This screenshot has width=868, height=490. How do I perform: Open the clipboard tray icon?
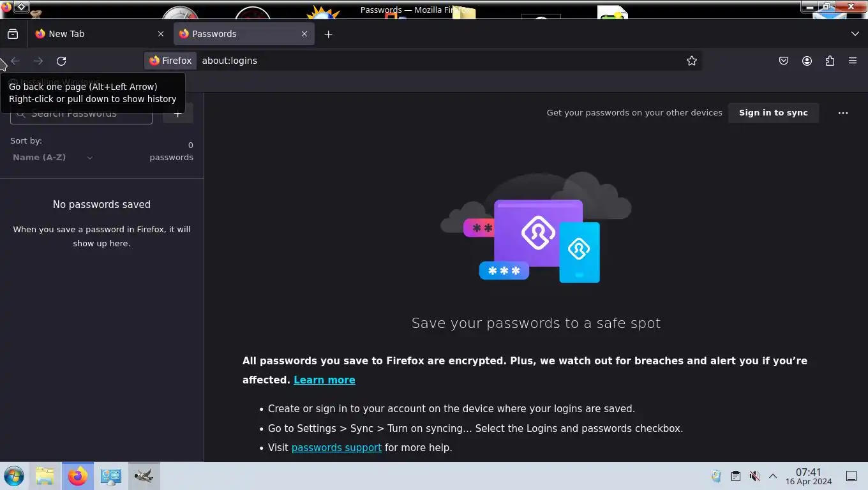[735, 476]
